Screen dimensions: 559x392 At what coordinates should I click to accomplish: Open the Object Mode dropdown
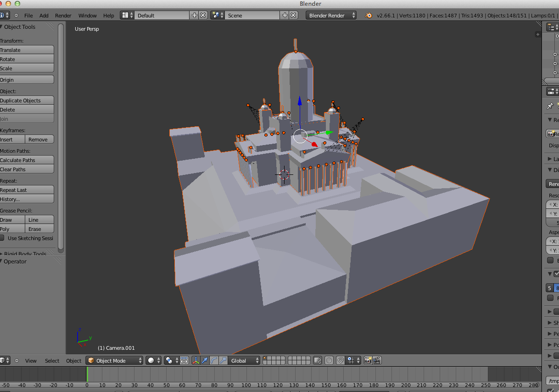[x=114, y=361]
